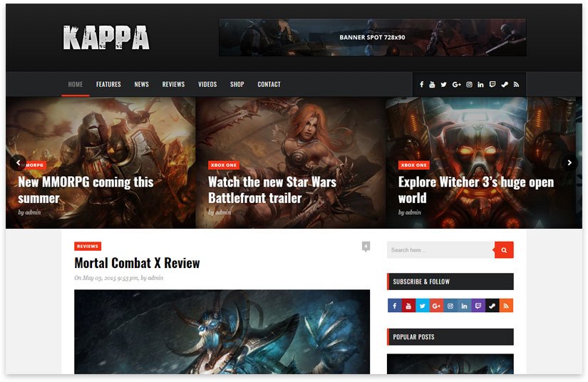Open the Reviews menu item
This screenshot has width=588, height=382.
click(173, 84)
